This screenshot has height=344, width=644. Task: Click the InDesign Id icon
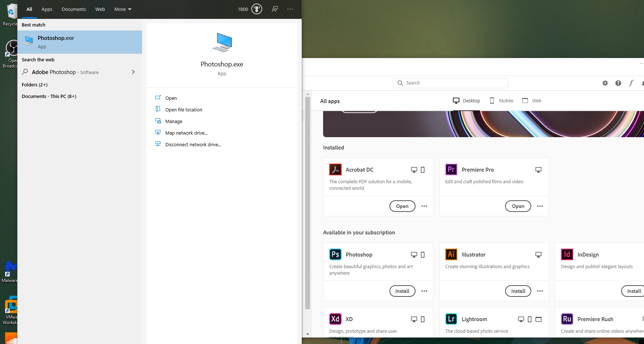[x=567, y=254]
